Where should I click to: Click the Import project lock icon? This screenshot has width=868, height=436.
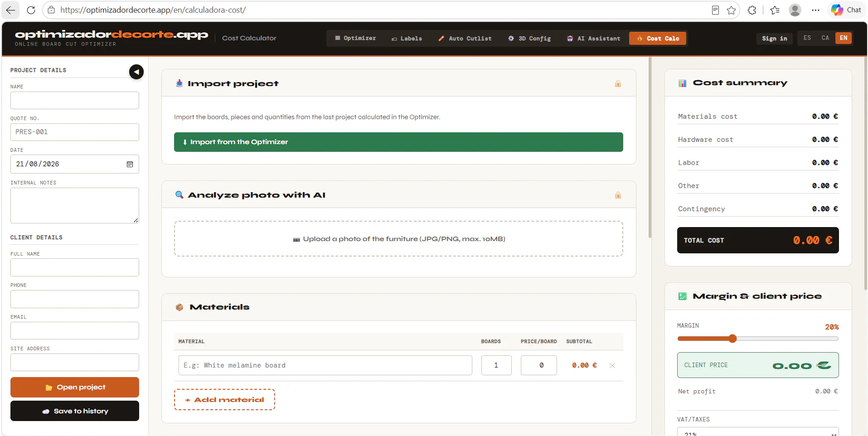[x=618, y=83]
